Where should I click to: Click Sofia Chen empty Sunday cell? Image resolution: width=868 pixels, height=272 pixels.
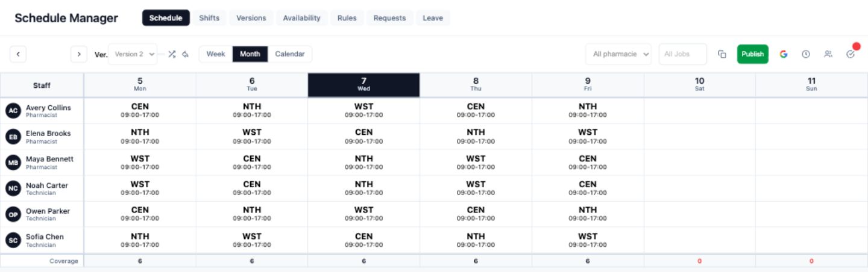coord(811,240)
